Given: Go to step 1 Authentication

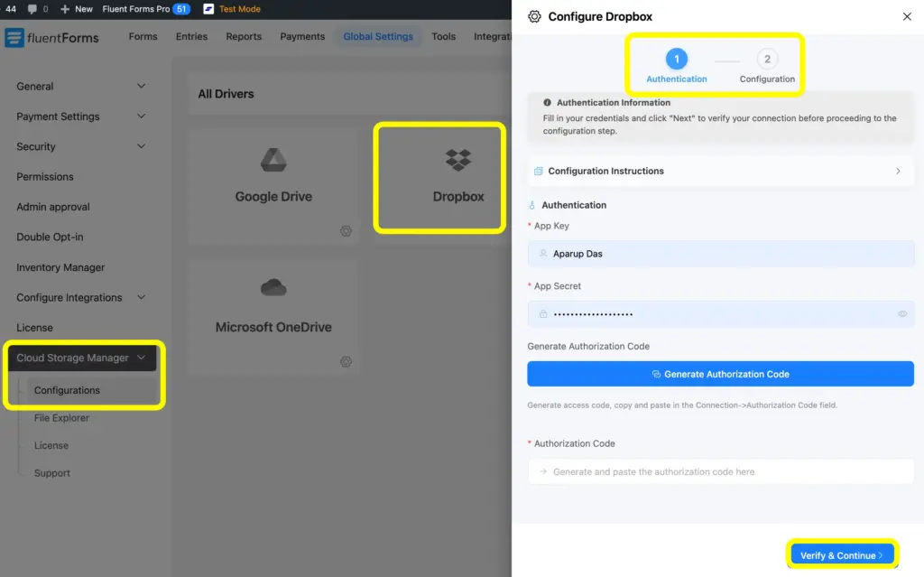Looking at the screenshot, I should pyautogui.click(x=677, y=66).
